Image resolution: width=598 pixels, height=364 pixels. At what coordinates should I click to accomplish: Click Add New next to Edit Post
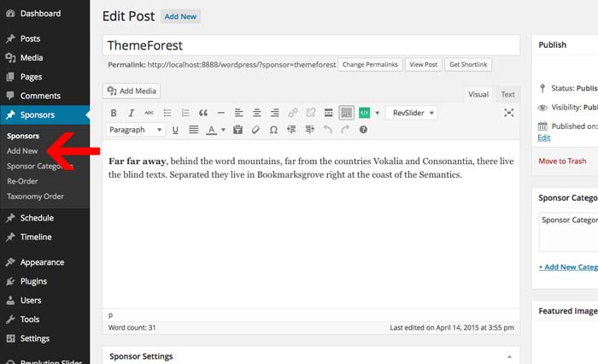point(180,16)
